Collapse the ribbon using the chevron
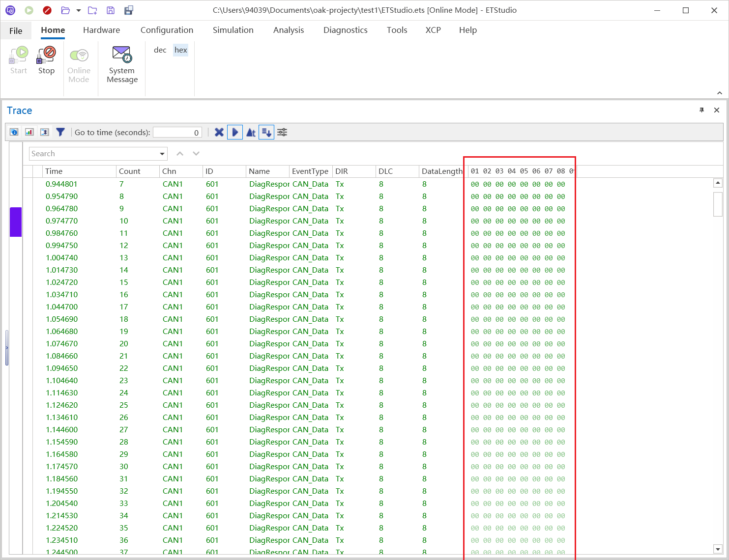The height and width of the screenshot is (560, 729). pyautogui.click(x=719, y=93)
